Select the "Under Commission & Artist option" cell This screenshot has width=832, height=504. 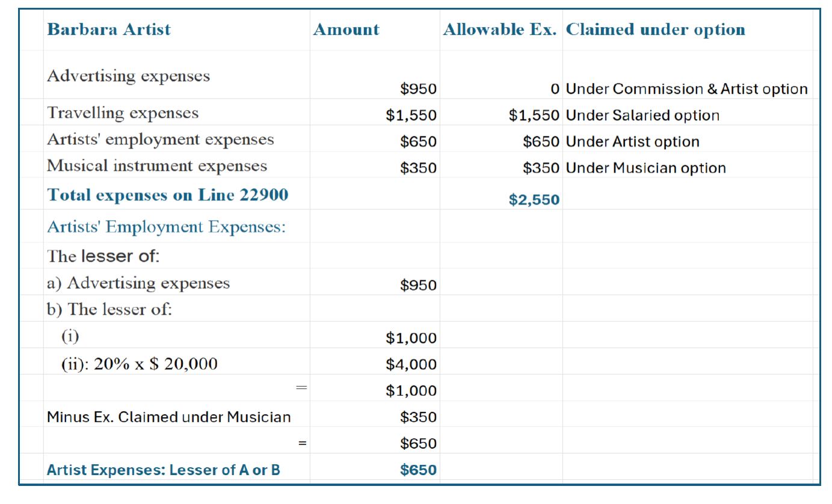pos(686,89)
